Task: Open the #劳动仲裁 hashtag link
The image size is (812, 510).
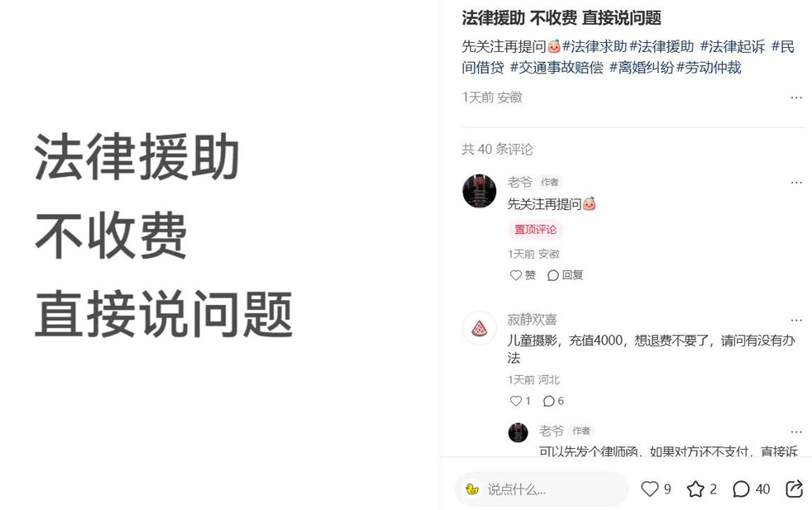Action: pyautogui.click(x=709, y=67)
